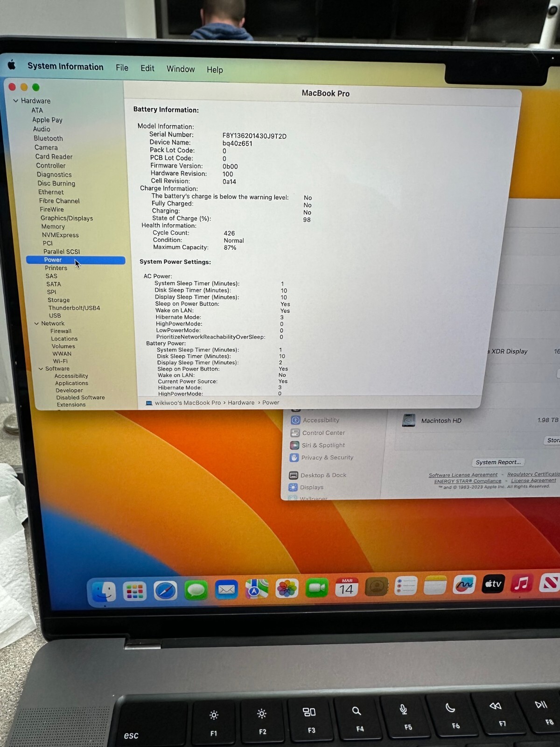Select Firewall under Network
This screenshot has height=747, width=560.
(61, 331)
